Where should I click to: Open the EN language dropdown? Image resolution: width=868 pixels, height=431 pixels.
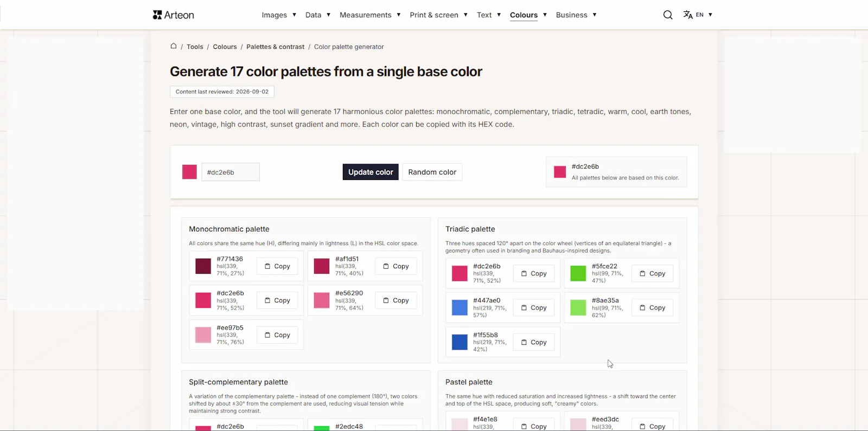coord(704,15)
